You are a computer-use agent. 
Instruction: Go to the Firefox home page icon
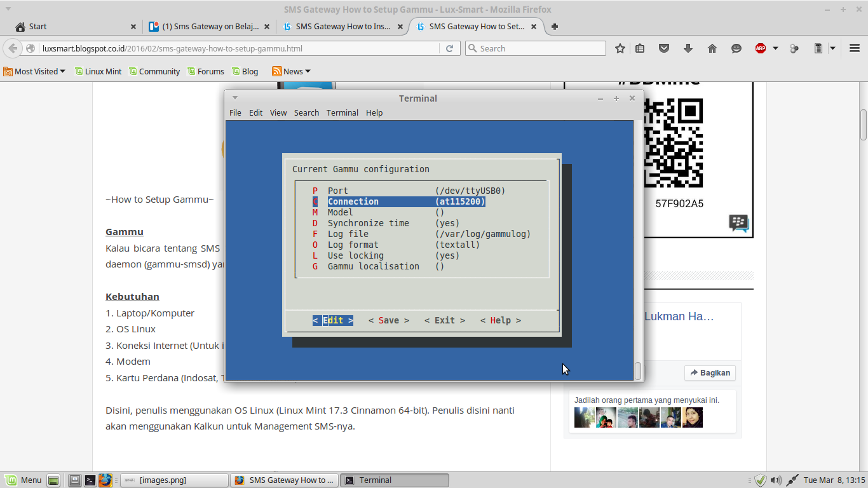(x=712, y=48)
